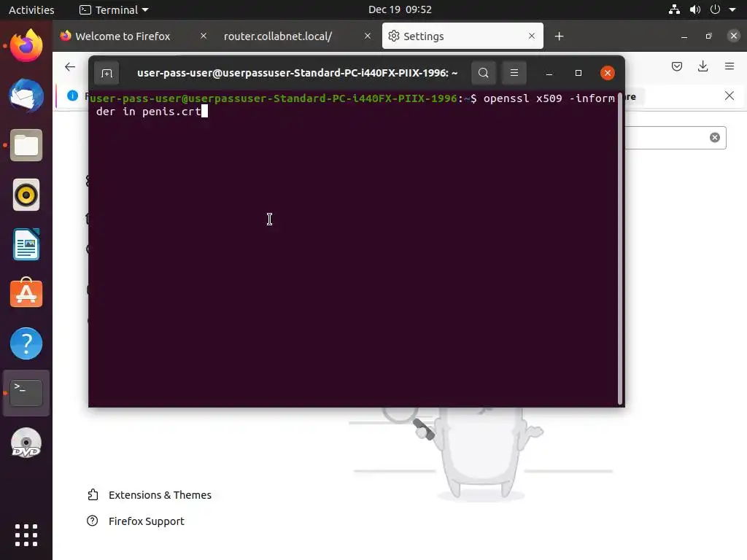
Task: Switch to the router.collabnet.local tab
Action: (x=278, y=36)
